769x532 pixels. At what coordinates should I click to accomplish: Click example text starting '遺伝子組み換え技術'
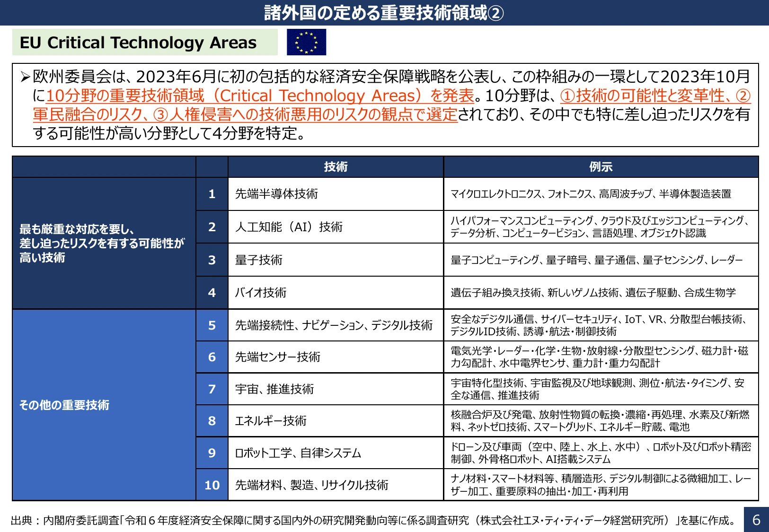[593, 292]
